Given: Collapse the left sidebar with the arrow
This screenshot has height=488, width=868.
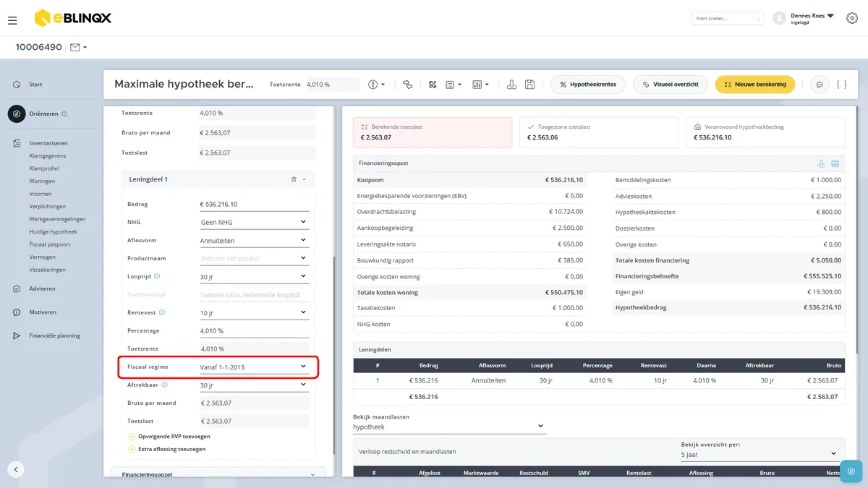Looking at the screenshot, I should click(x=16, y=469).
